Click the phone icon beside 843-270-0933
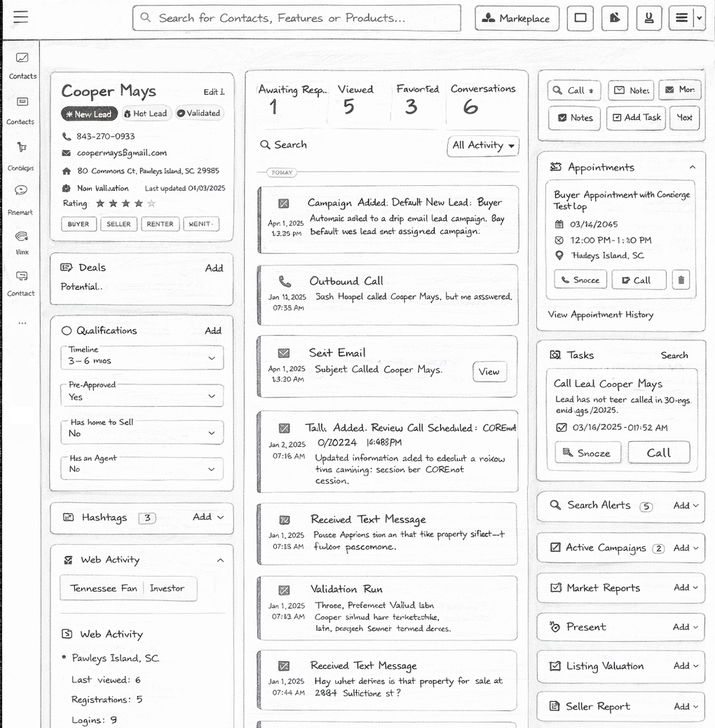This screenshot has width=715, height=728. [x=67, y=137]
